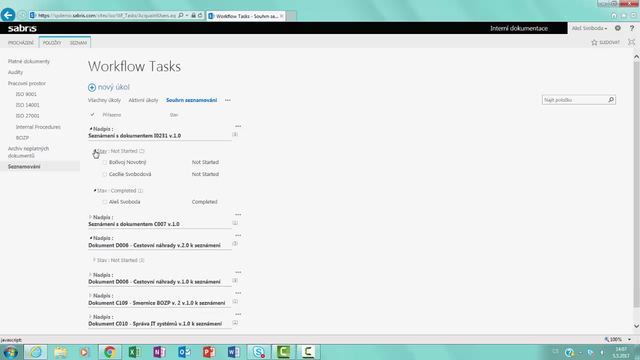Expand Nadpis group C109 Směrnice BOZP
This screenshot has height=360, width=640.
90,296
